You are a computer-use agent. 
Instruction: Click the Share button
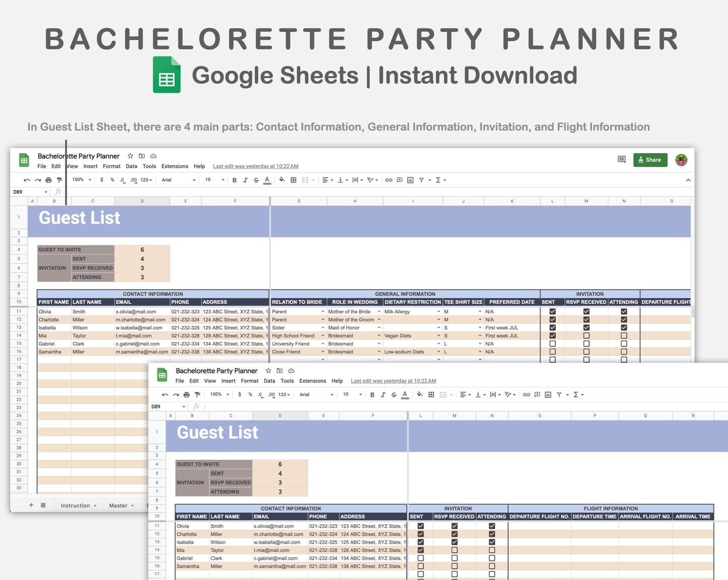pyautogui.click(x=650, y=160)
